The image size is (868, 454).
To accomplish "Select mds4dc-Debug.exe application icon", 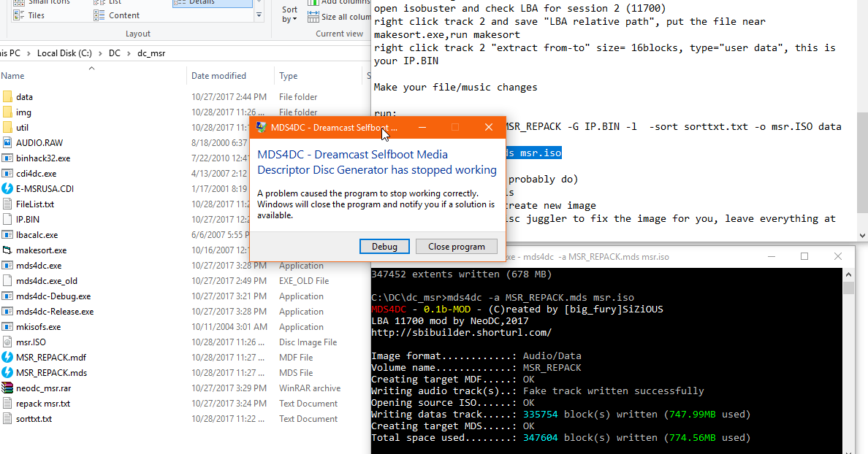I will tap(7, 296).
